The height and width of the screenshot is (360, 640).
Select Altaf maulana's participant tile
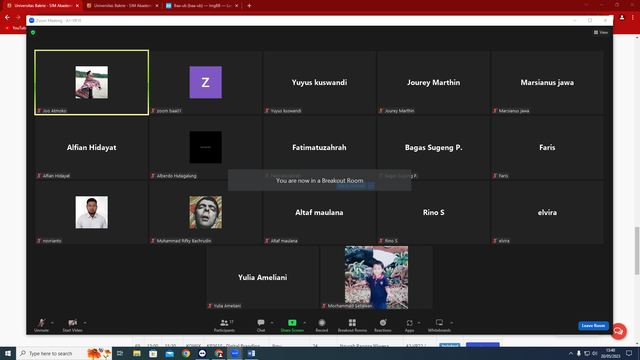(x=319, y=212)
